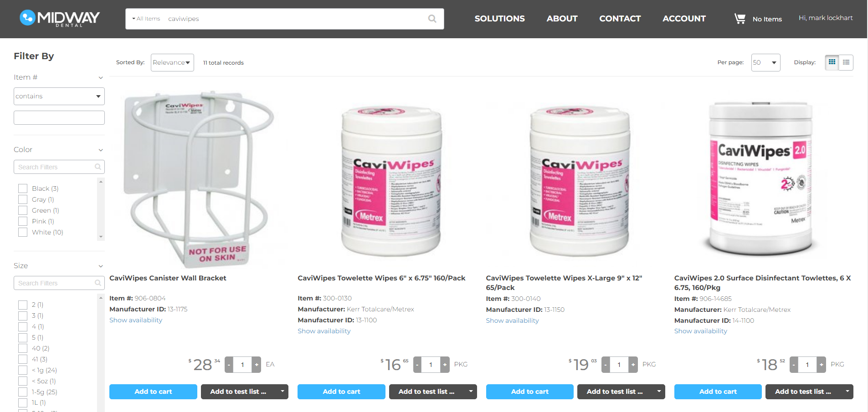Show availability for CaviWipes X-Large wipes
868x412 pixels.
512,320
